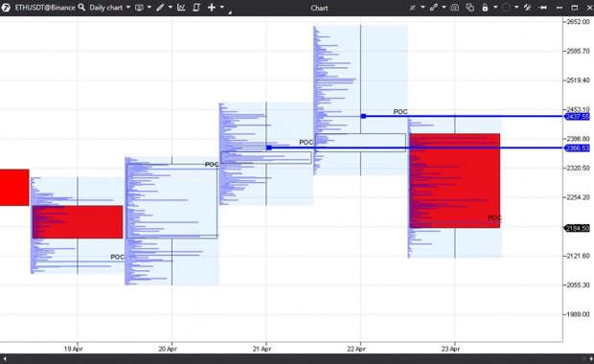Click the duplicate chart window icon
The width and height of the screenshot is (594, 364).
[469, 8]
